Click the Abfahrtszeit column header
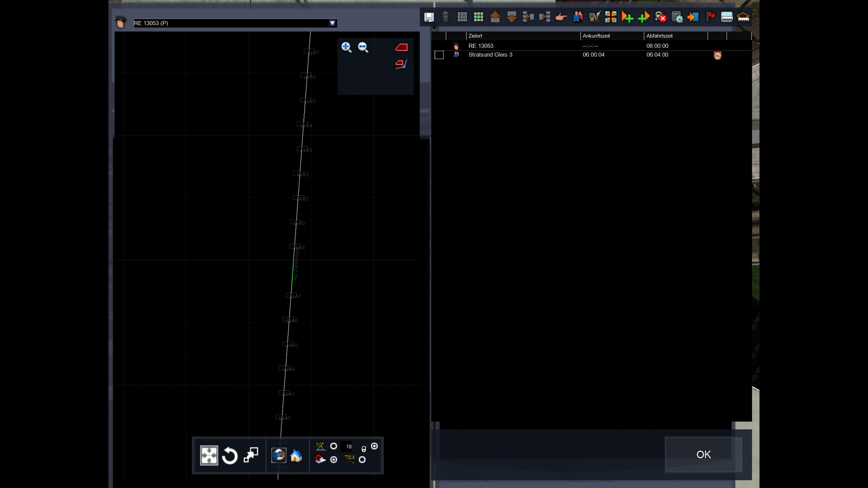Image resolution: width=868 pixels, height=488 pixels. point(659,36)
